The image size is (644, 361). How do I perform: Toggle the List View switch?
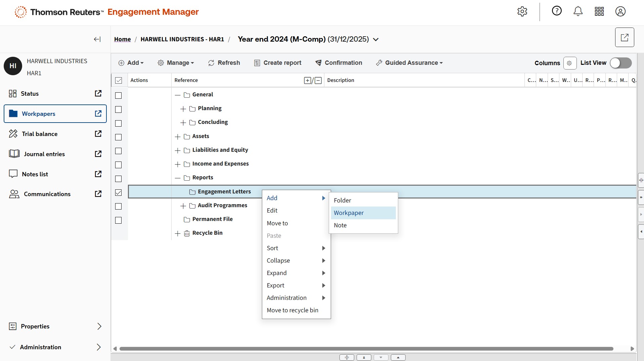tap(620, 63)
